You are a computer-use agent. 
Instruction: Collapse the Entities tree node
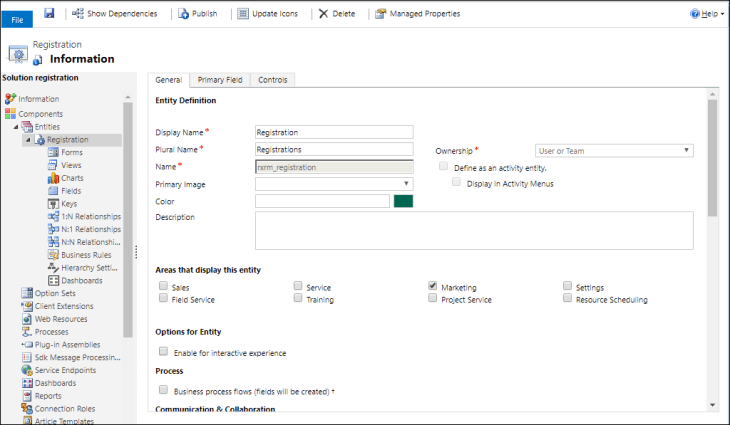(16, 127)
